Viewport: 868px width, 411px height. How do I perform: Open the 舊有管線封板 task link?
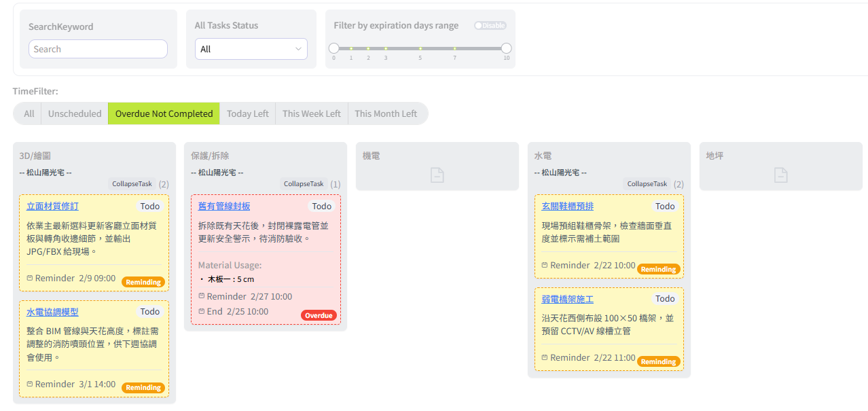(x=224, y=207)
